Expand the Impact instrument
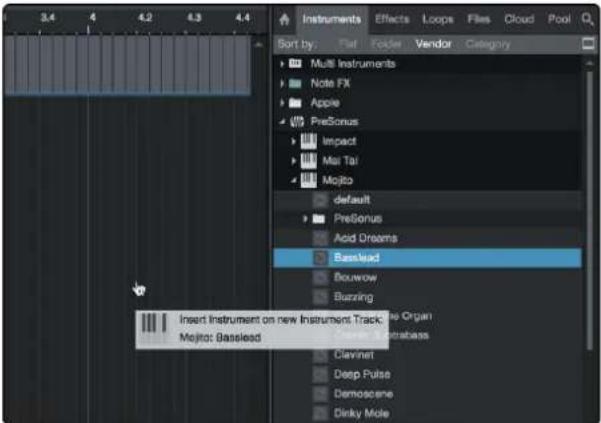The width and height of the screenshot is (601, 423). (x=294, y=141)
